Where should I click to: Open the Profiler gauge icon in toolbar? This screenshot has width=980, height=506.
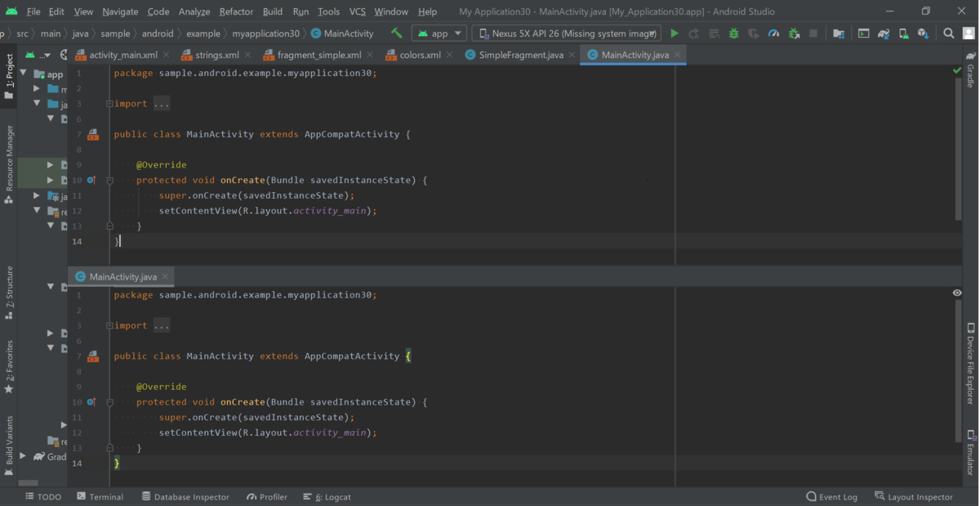pyautogui.click(x=773, y=34)
